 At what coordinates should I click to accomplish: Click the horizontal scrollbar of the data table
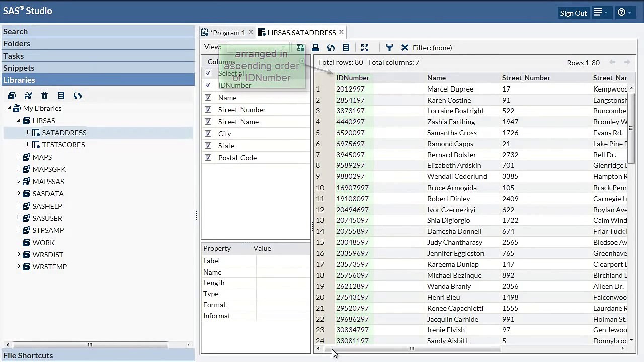click(412, 348)
